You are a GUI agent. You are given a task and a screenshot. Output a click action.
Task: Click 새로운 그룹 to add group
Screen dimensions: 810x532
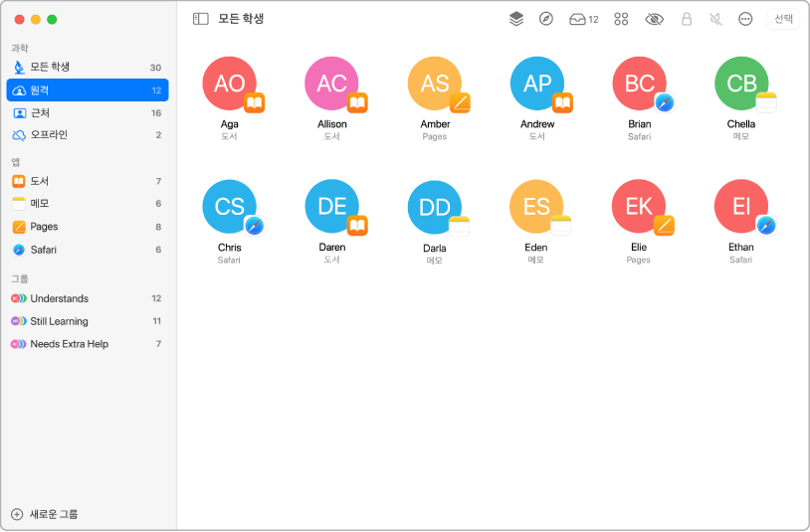click(45, 514)
